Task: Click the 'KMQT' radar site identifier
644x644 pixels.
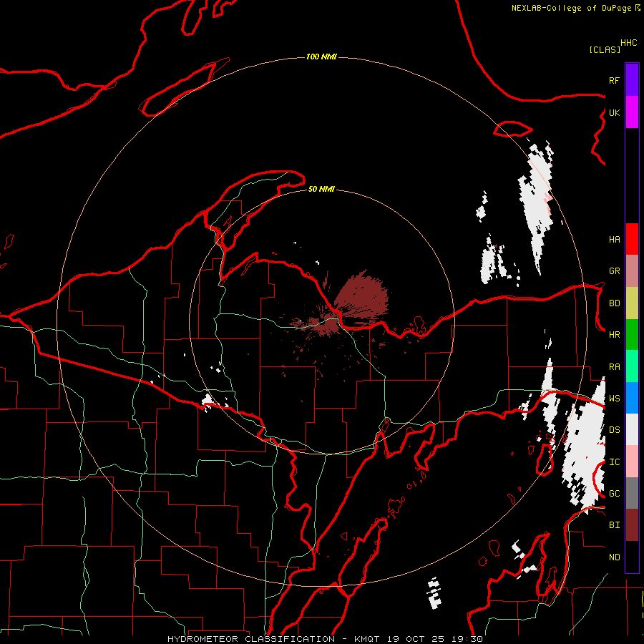Action: 368,639
